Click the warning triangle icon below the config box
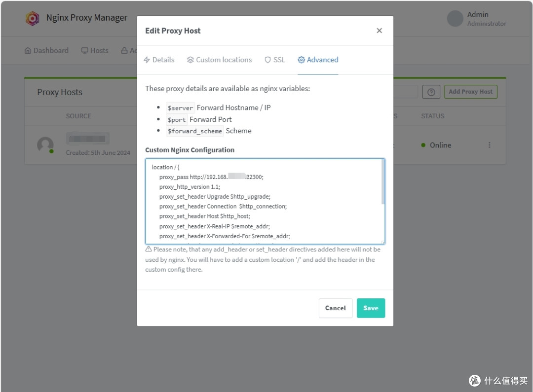Image resolution: width=533 pixels, height=392 pixels. (148, 249)
